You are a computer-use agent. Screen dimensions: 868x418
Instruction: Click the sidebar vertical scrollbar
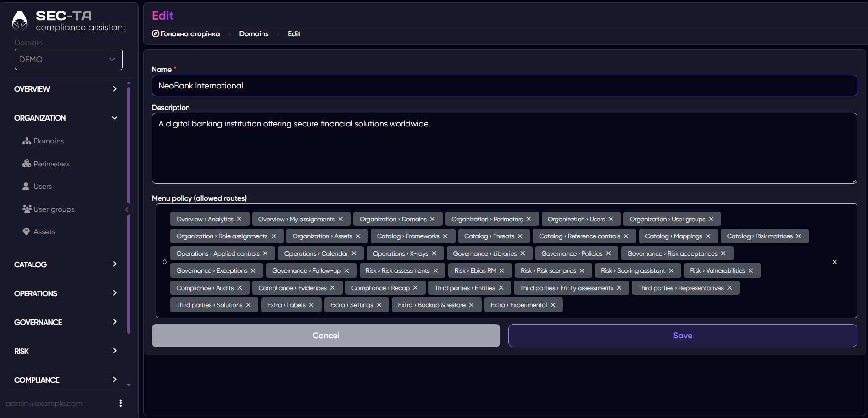point(128,210)
